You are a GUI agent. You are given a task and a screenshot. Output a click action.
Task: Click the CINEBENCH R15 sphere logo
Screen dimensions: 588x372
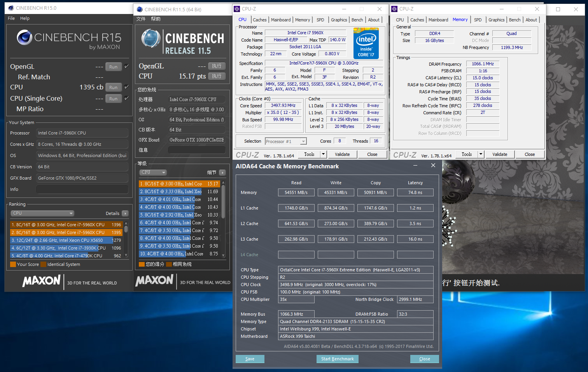pyautogui.click(x=24, y=37)
